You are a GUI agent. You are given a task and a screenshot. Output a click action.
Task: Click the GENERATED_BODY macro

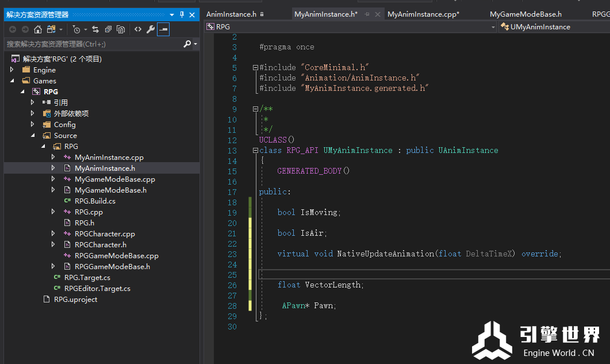coord(309,171)
